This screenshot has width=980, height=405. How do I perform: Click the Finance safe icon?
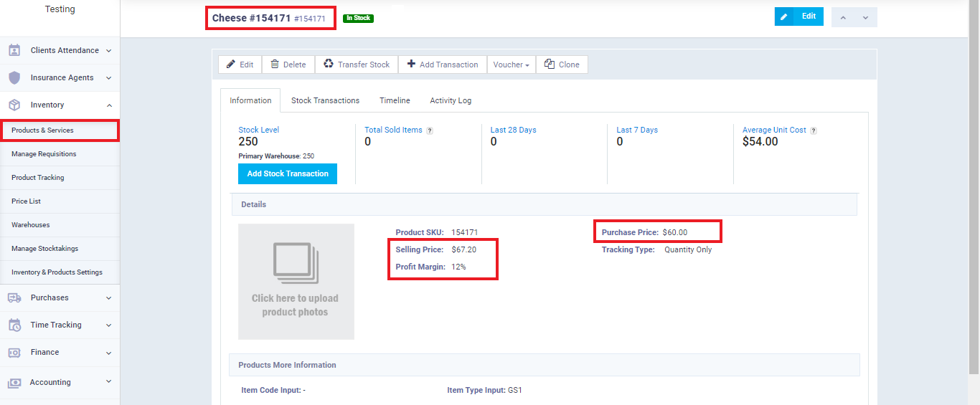tap(14, 353)
